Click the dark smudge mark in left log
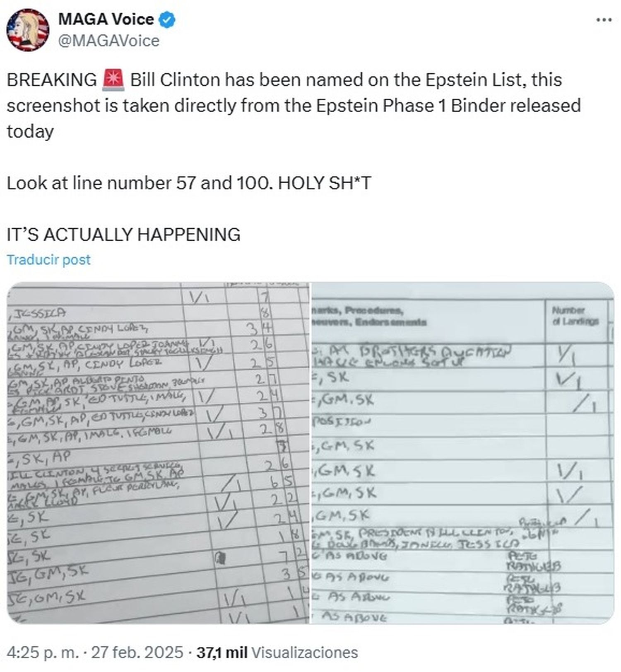This screenshot has height=672, width=621. (x=220, y=559)
